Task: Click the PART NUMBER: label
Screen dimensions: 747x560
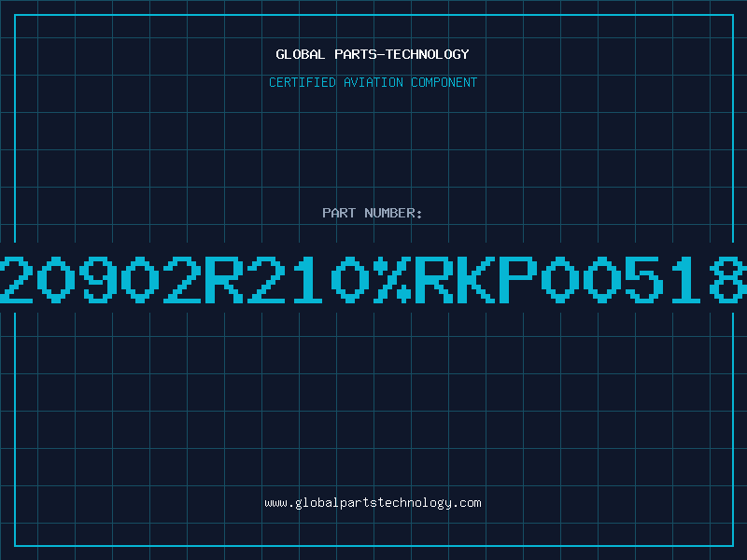Action: tap(373, 213)
